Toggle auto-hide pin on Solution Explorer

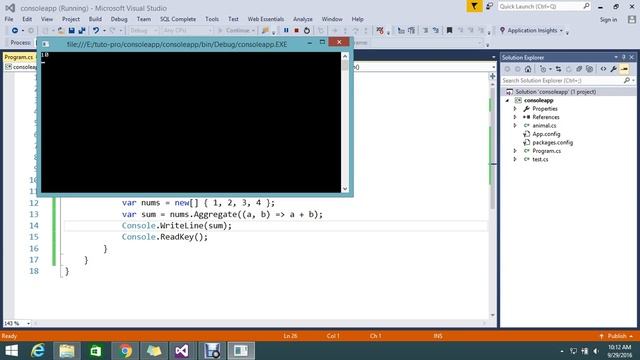tap(624, 57)
